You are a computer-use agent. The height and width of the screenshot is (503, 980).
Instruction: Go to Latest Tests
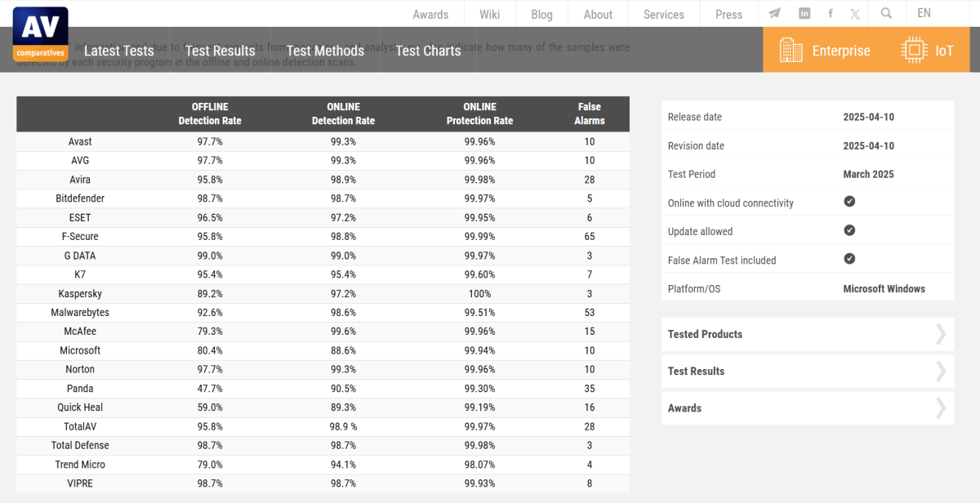click(119, 51)
